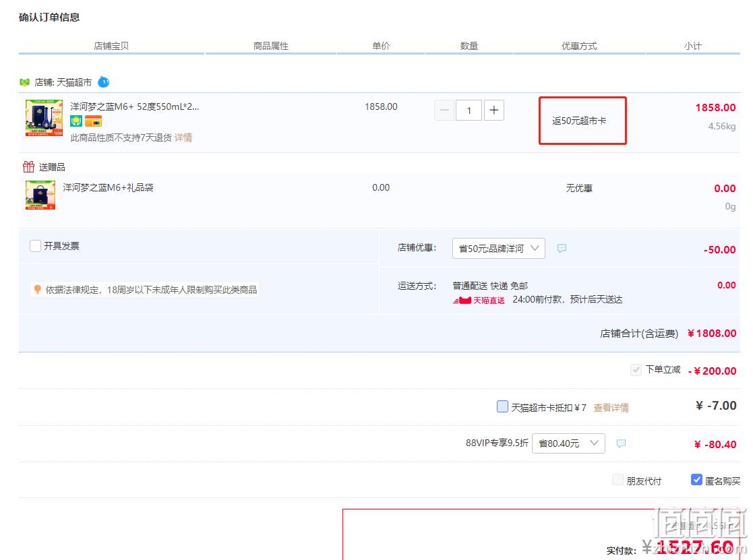Click the gift icon beside 送赠品
This screenshot has height=560, width=753.
pos(29,166)
